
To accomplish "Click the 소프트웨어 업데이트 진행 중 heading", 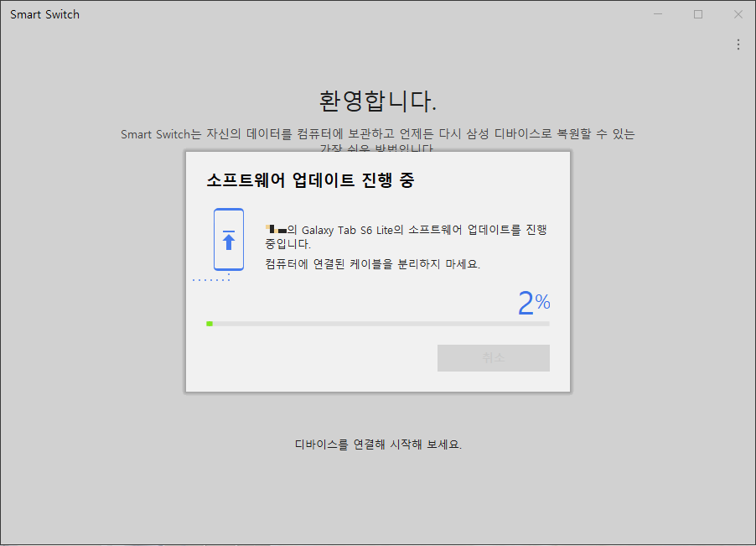I will pos(310,180).
